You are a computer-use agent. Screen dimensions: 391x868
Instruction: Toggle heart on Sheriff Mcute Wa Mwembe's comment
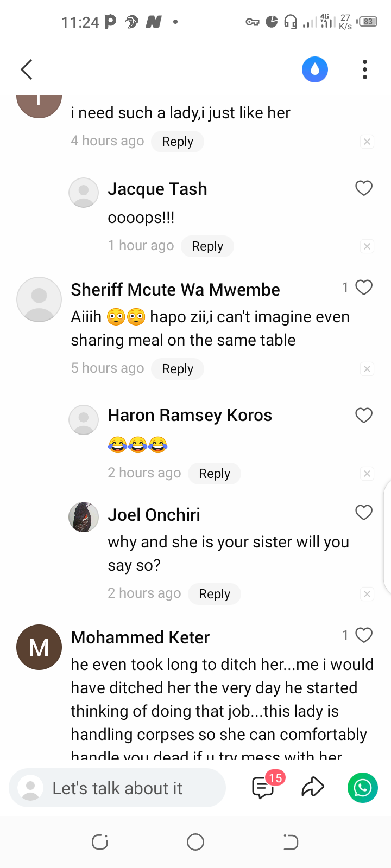364,288
